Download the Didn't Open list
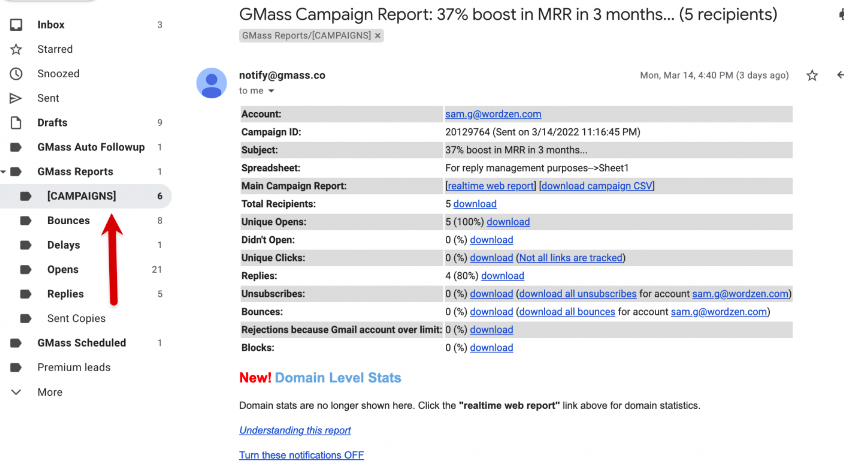The image size is (844, 469). (491, 240)
